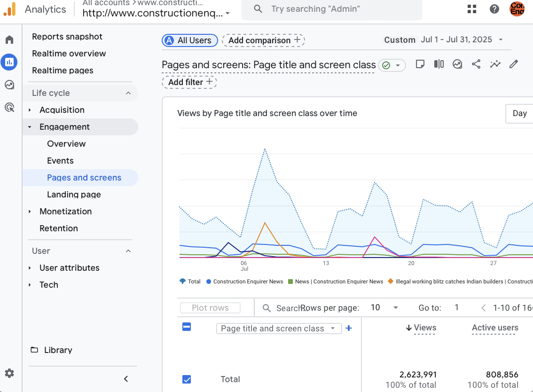Open the date range dropdown
Viewport: 533px width, 392px height.
coord(443,40)
